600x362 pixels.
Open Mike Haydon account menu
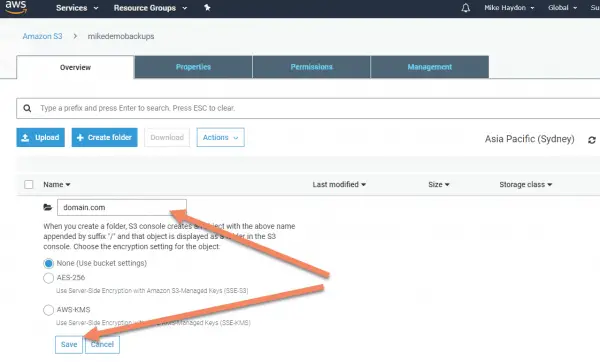pos(509,8)
